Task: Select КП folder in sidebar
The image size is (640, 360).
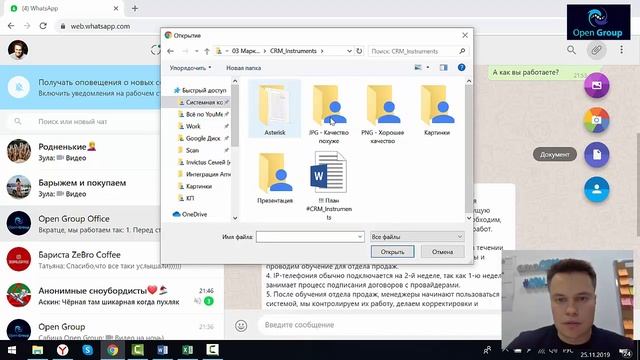Action: click(190, 198)
